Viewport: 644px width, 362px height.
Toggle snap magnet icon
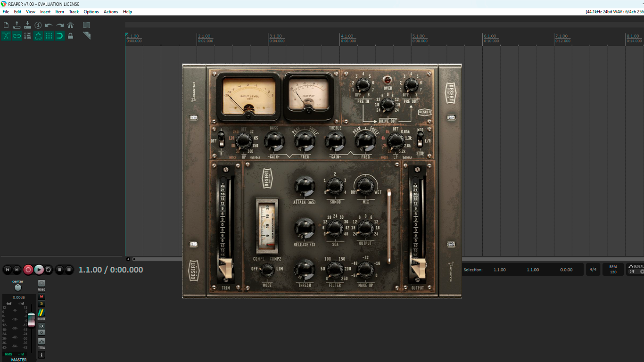click(x=60, y=36)
